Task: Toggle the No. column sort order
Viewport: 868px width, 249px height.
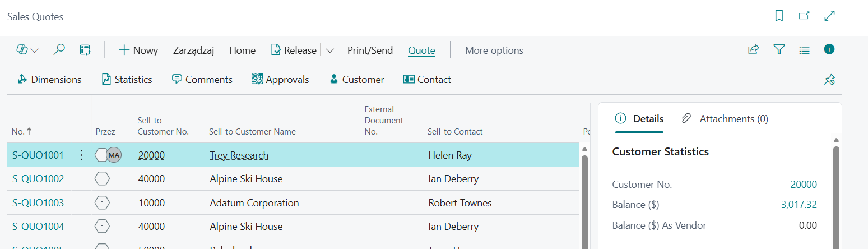Action: pyautogui.click(x=22, y=132)
